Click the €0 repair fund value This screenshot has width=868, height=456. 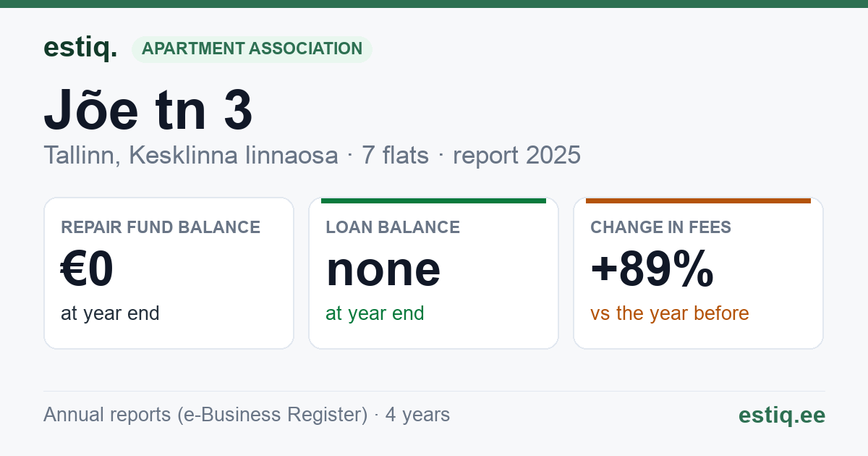[x=88, y=269]
